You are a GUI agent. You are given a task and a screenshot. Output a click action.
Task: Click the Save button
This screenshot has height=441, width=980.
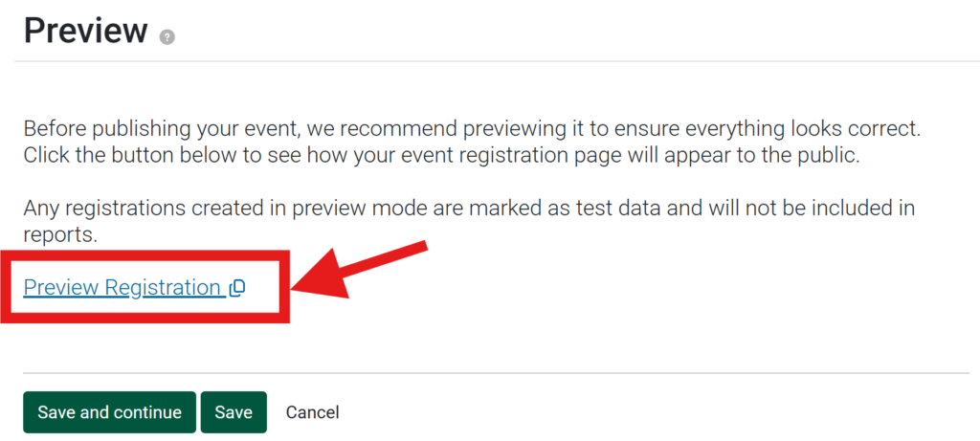coord(234,412)
